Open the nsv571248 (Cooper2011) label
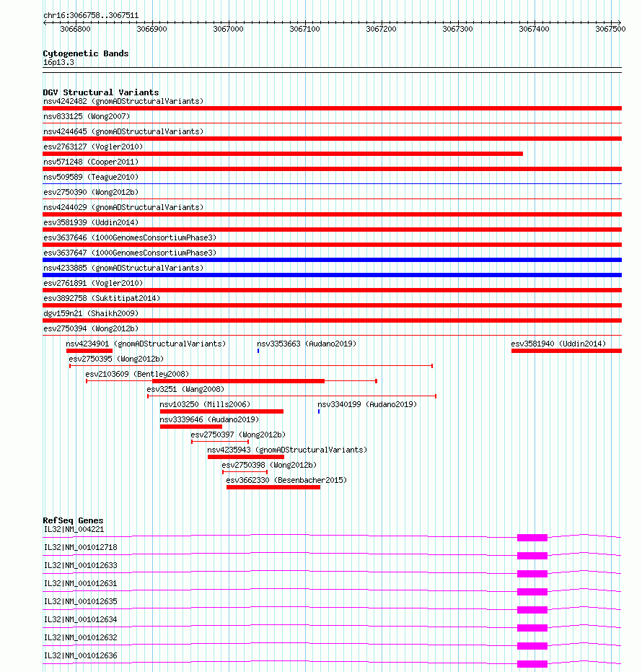642x672 pixels. [91, 162]
